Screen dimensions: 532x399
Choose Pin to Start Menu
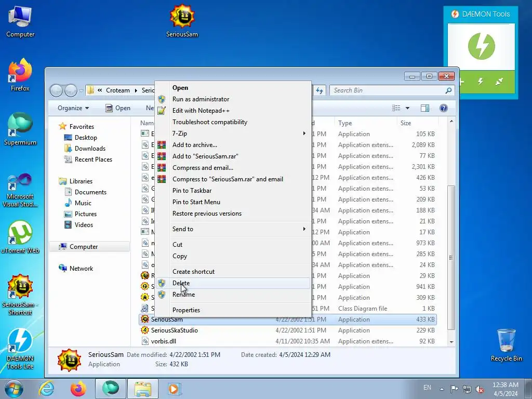tap(234, 202)
